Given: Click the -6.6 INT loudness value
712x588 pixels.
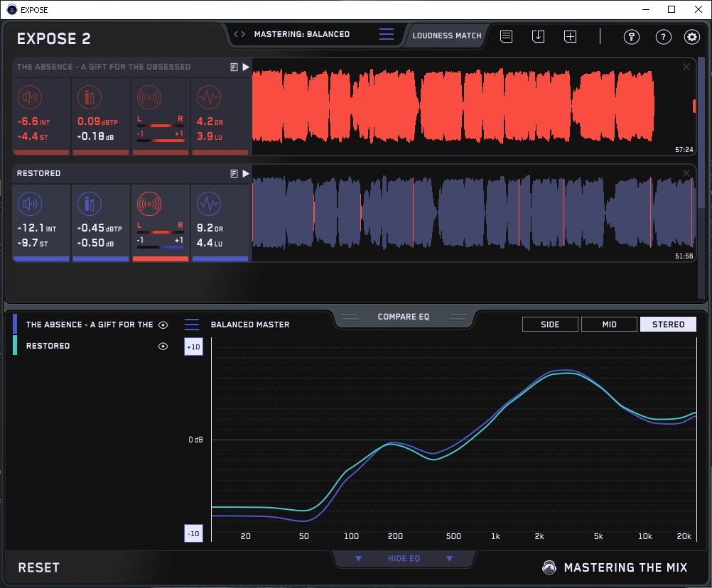Looking at the screenshot, I should tap(33, 121).
